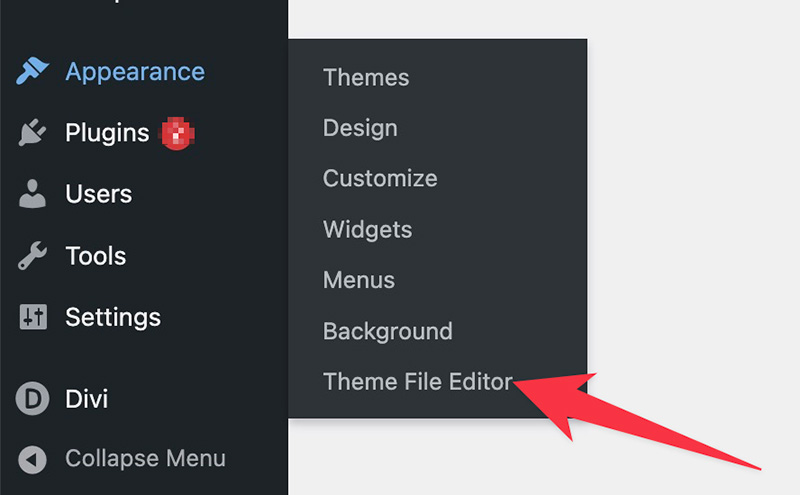
Task: Go to the Users section
Action: [x=98, y=194]
